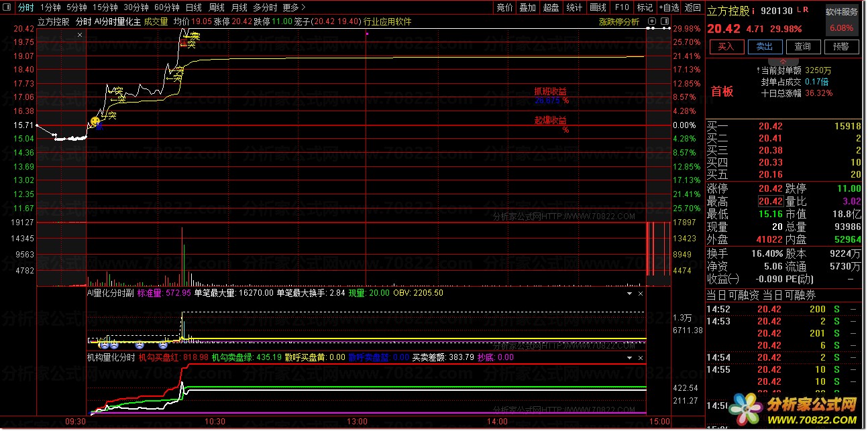Click the 抓板收益 label on chart

550,92
